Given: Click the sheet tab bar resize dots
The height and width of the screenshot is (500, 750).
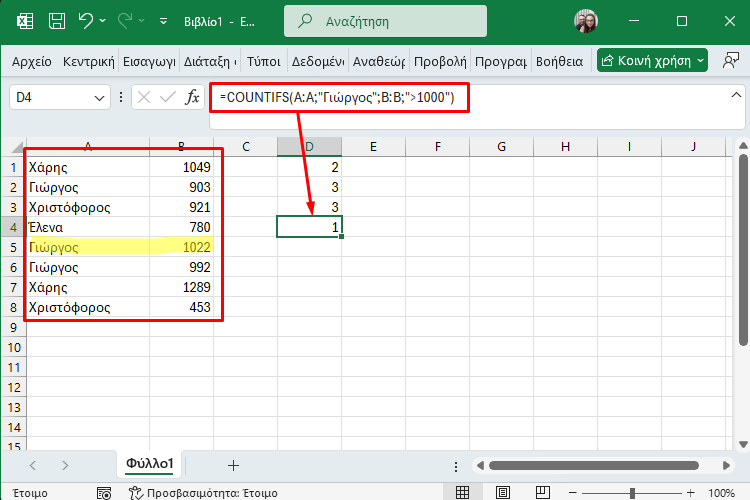Looking at the screenshot, I should (x=456, y=466).
